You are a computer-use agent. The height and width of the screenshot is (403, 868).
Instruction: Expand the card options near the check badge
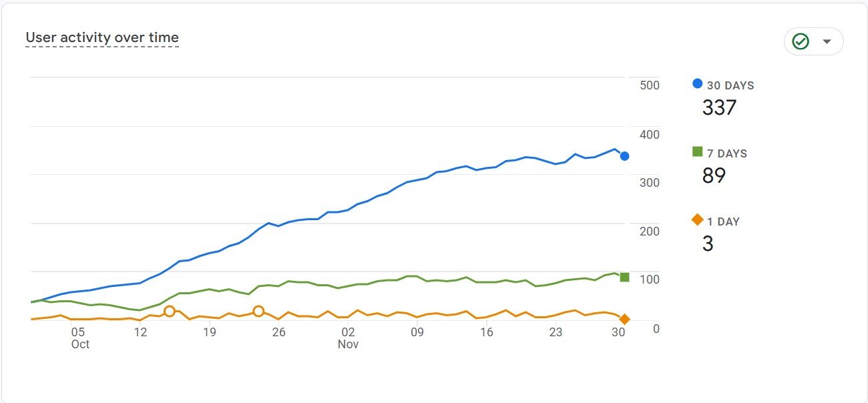click(825, 41)
